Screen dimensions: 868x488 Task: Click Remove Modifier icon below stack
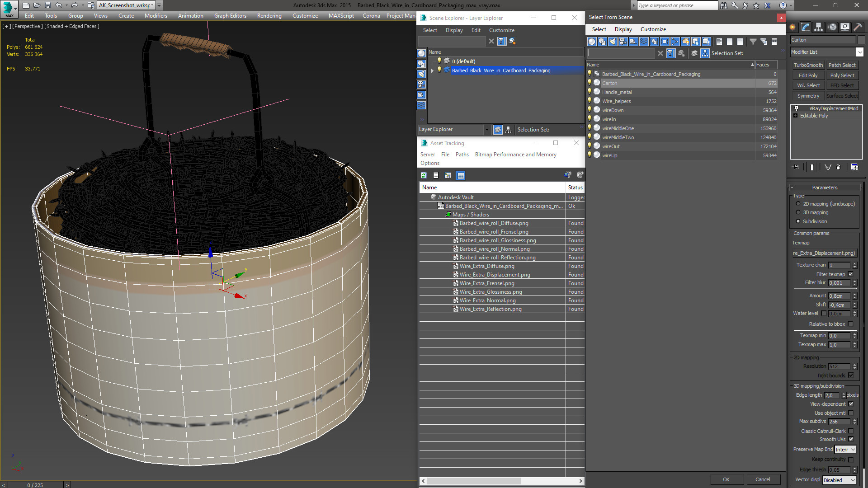(x=839, y=167)
